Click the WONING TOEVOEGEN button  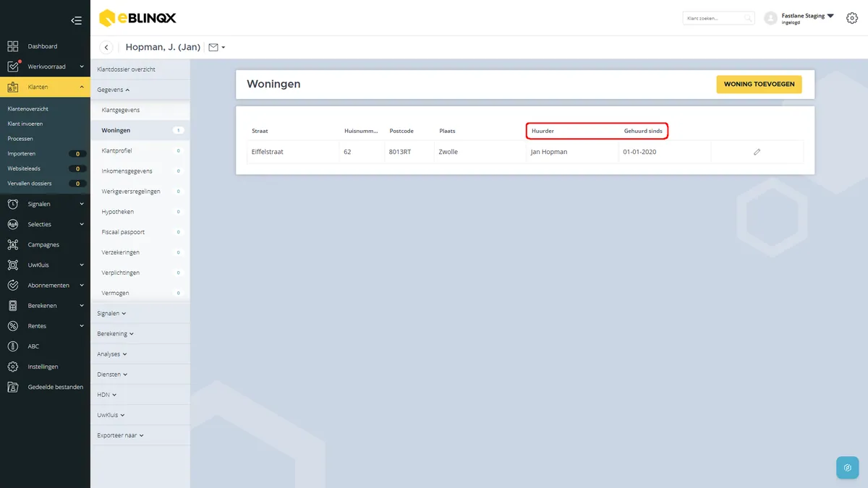pyautogui.click(x=759, y=84)
